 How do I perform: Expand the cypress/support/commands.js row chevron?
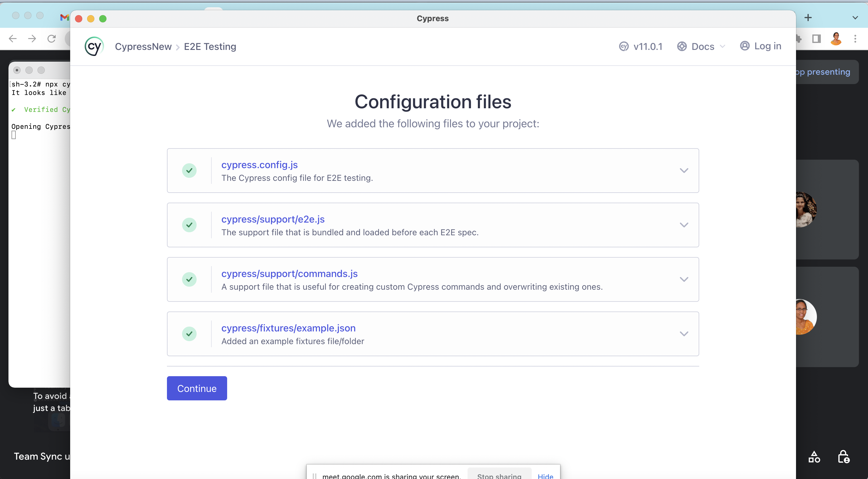[x=684, y=280]
